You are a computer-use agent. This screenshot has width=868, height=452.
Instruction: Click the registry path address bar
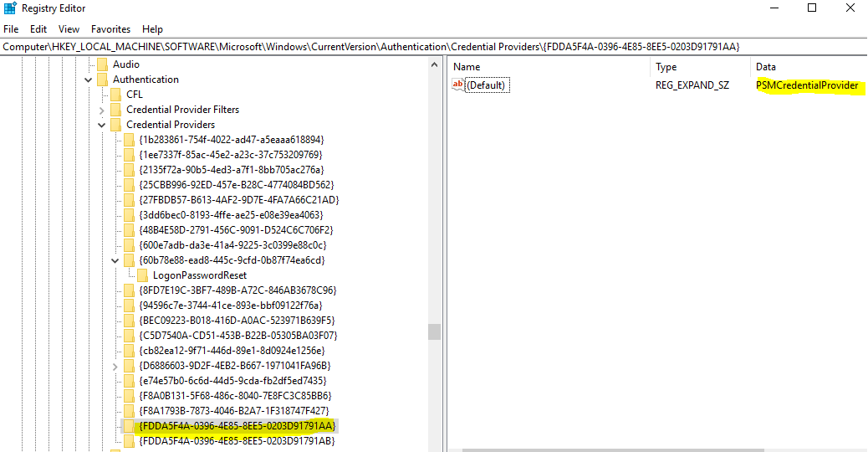click(433, 47)
